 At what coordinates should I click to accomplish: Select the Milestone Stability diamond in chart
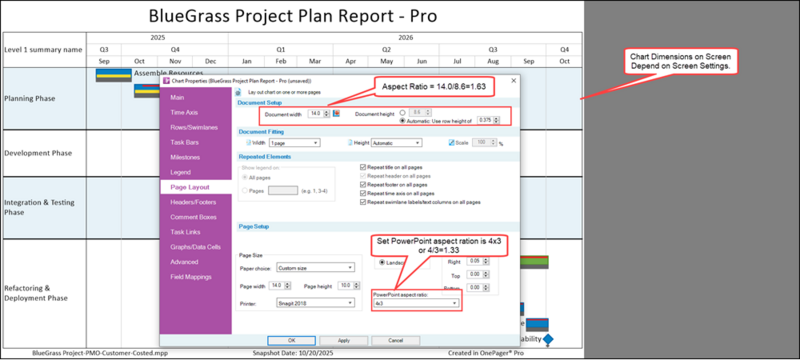tap(548, 339)
